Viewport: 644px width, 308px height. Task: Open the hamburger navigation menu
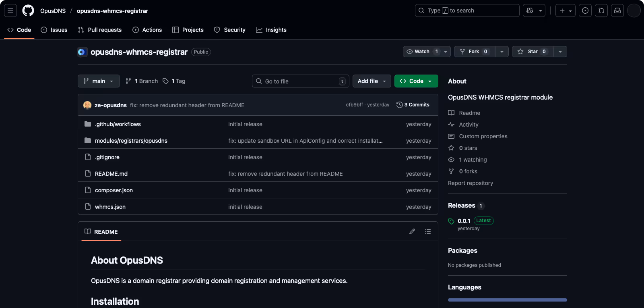click(10, 10)
